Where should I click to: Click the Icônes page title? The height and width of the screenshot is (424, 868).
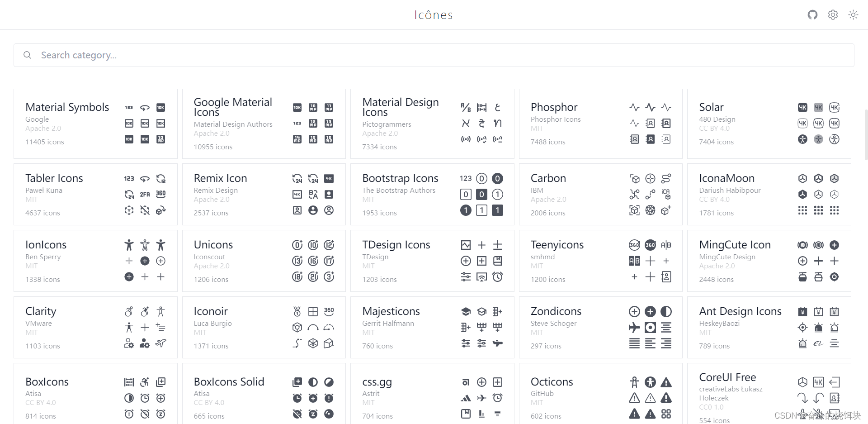434,15
